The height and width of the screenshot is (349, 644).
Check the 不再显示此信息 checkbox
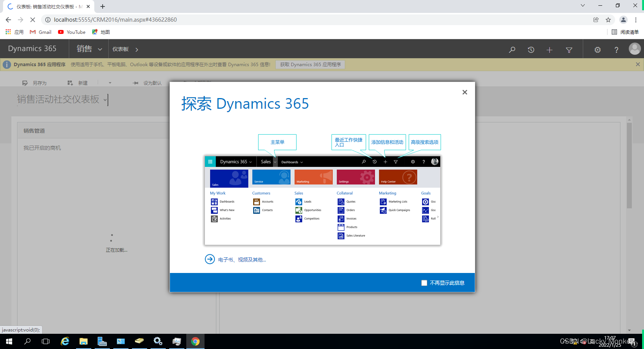pyautogui.click(x=424, y=283)
